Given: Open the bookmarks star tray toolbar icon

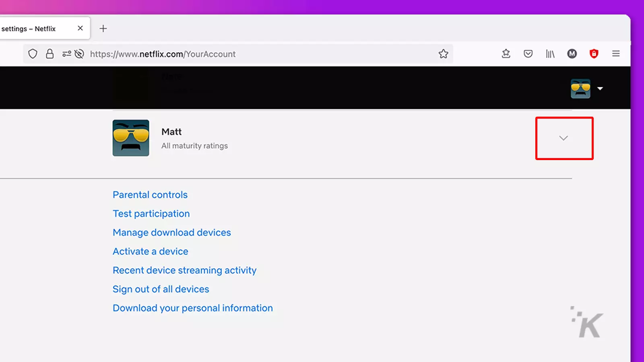Looking at the screenshot, I should pyautogui.click(x=506, y=53).
